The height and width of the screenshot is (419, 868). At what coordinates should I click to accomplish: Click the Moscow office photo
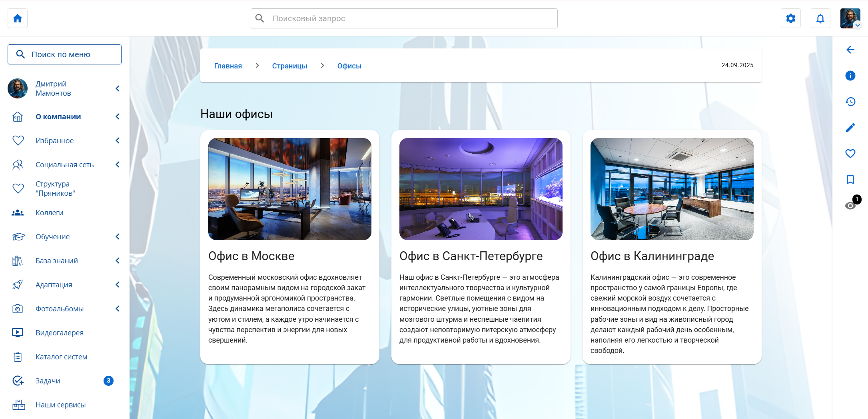(x=289, y=189)
